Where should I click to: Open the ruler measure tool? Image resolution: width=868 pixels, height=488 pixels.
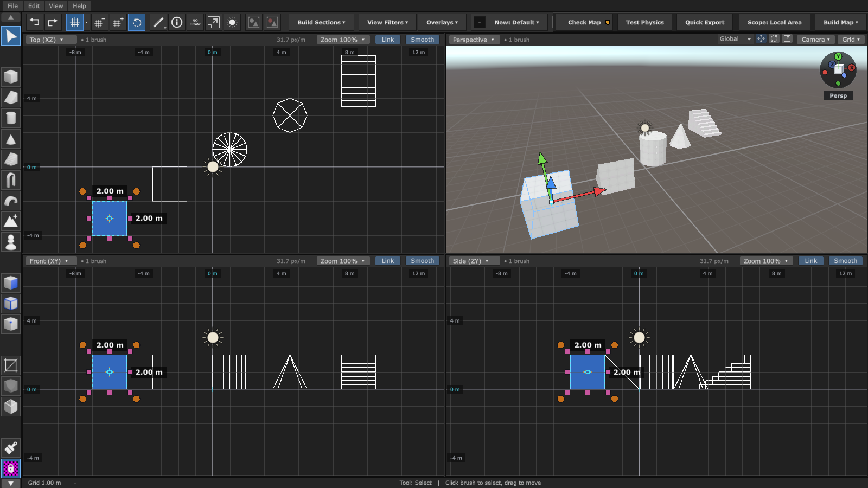tap(158, 22)
